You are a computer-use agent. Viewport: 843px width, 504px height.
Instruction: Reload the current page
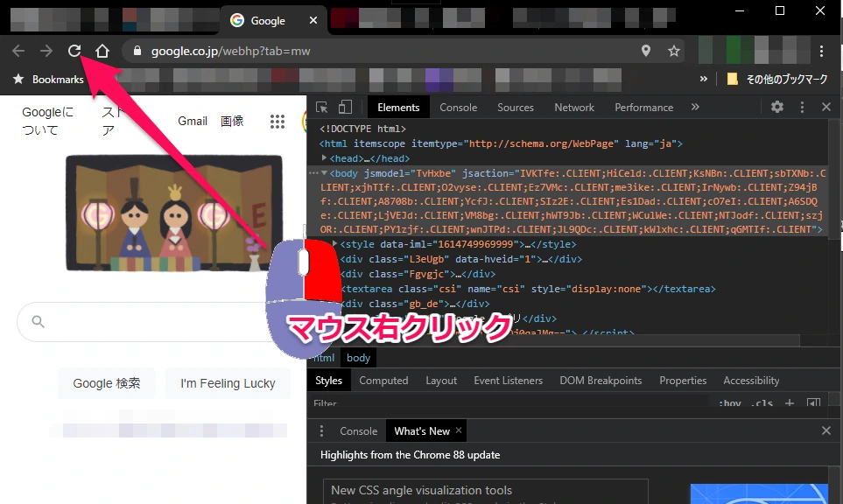[74, 51]
